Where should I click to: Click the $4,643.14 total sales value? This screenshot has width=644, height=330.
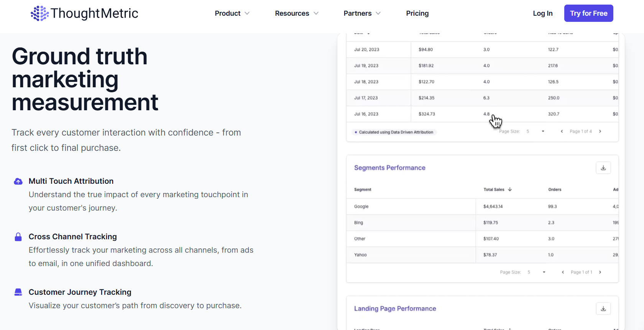coord(493,206)
